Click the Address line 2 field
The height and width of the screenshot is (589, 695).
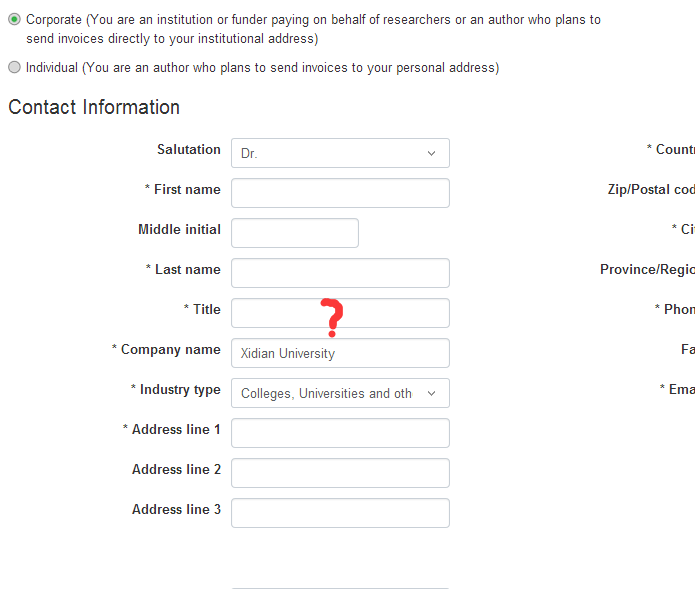(340, 473)
